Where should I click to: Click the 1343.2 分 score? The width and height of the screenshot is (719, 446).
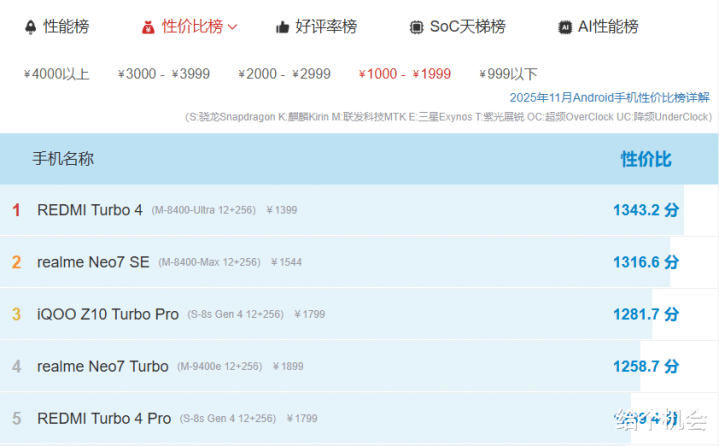(646, 210)
